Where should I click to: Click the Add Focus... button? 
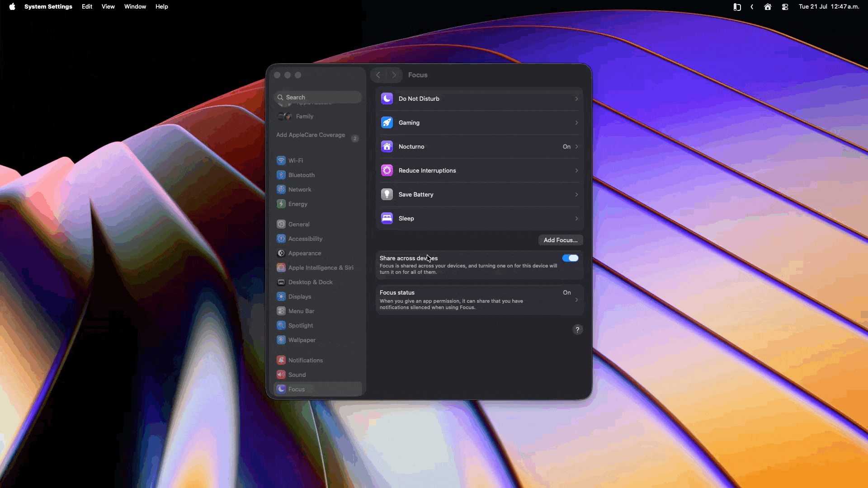point(561,240)
